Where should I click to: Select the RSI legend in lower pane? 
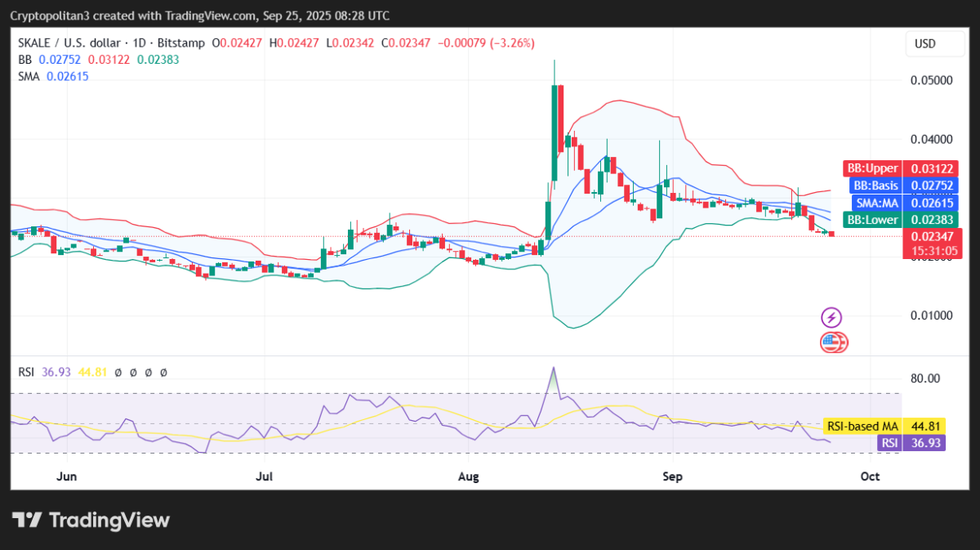(27, 372)
